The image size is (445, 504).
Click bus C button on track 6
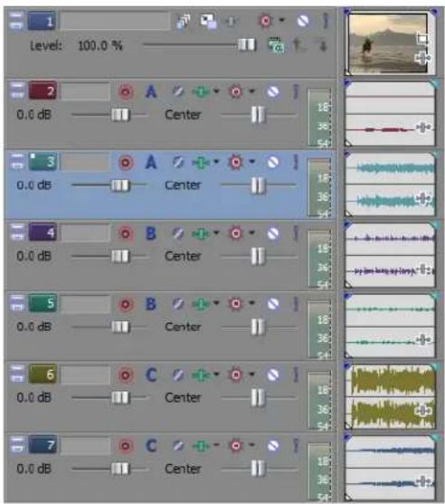[151, 375]
